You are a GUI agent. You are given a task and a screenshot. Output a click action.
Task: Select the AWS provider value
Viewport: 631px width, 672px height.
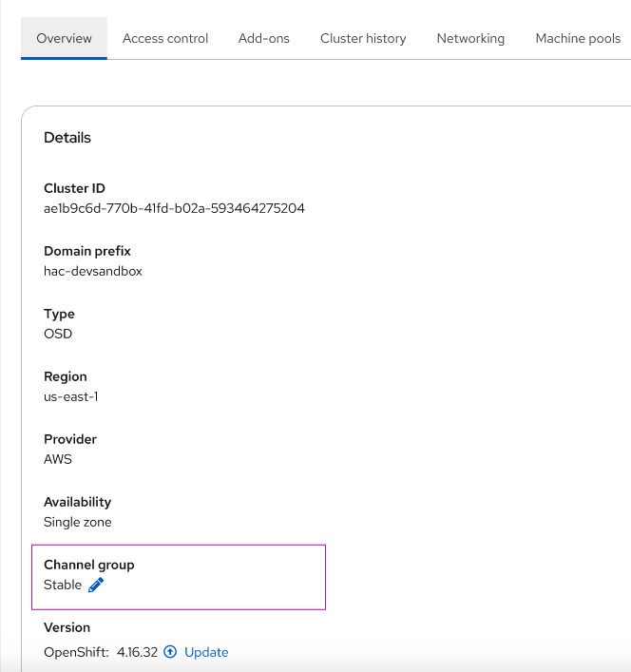[x=58, y=459]
